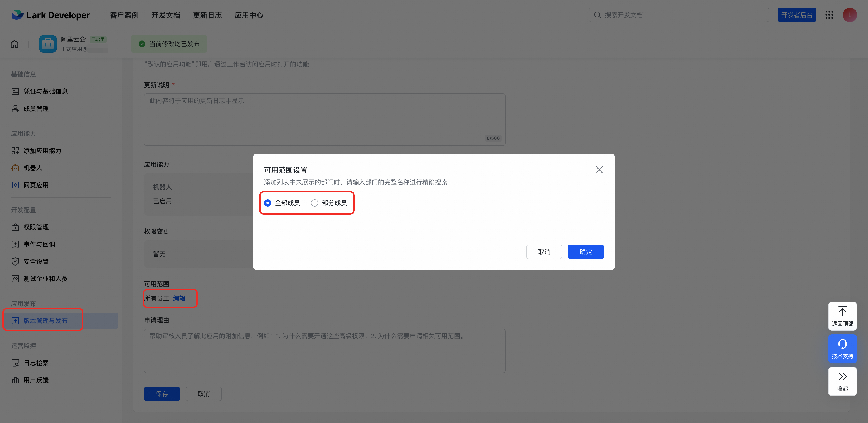Open 权限管理 in the sidebar
The height and width of the screenshot is (423, 868).
[x=36, y=227]
